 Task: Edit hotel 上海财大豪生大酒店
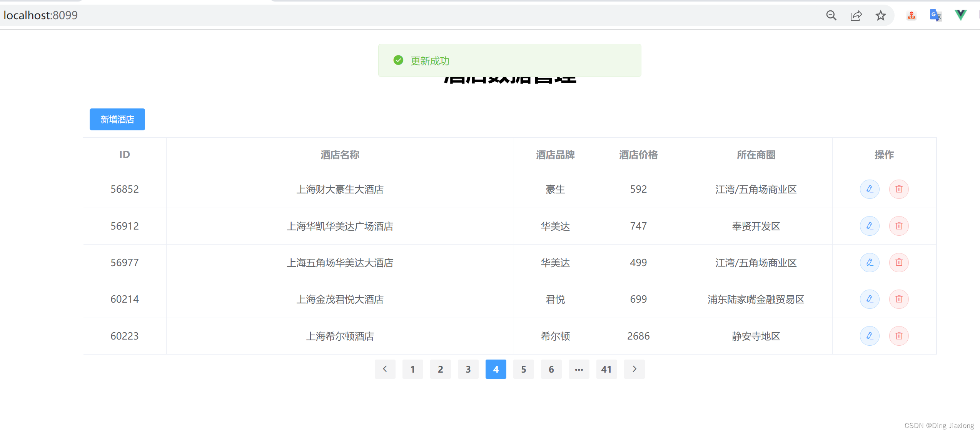click(x=870, y=189)
